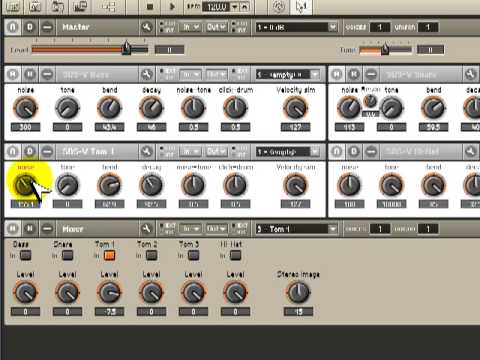Click the stop button in the top toolbar
The height and width of the screenshot is (360, 480).
coord(150,7)
